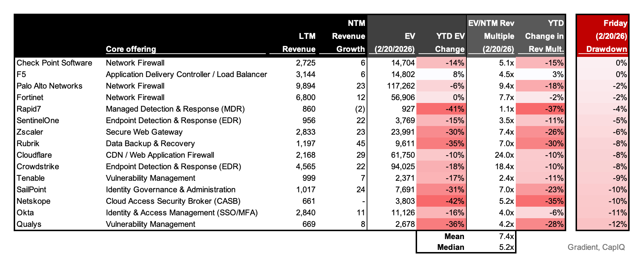This screenshot has height=265, width=644.
Task: Select the Fortinet company name
Action: coord(30,97)
